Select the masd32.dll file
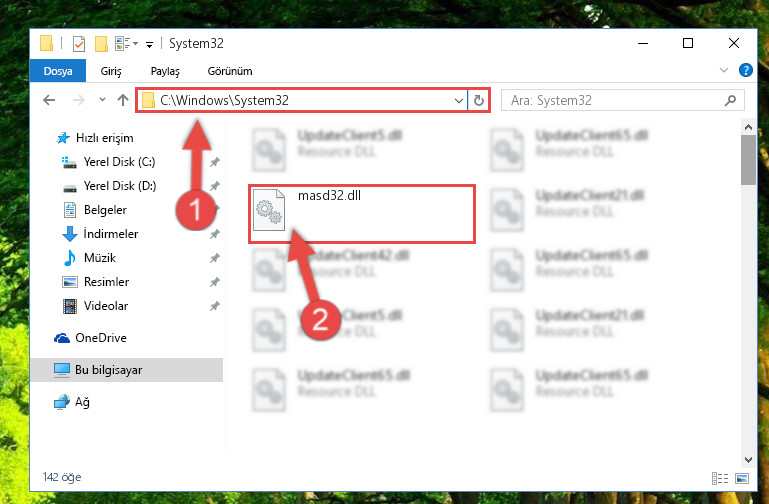This screenshot has width=769, height=504. pos(362,214)
